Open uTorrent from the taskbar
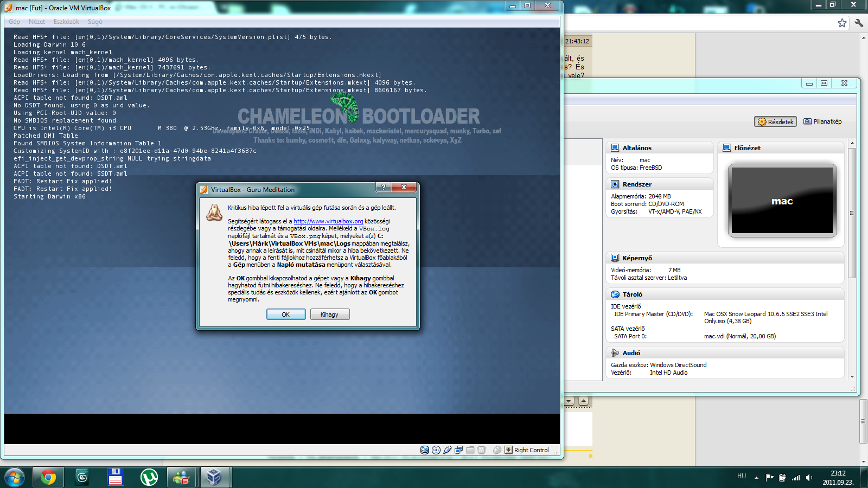Image resolution: width=868 pixels, height=488 pixels. click(149, 477)
